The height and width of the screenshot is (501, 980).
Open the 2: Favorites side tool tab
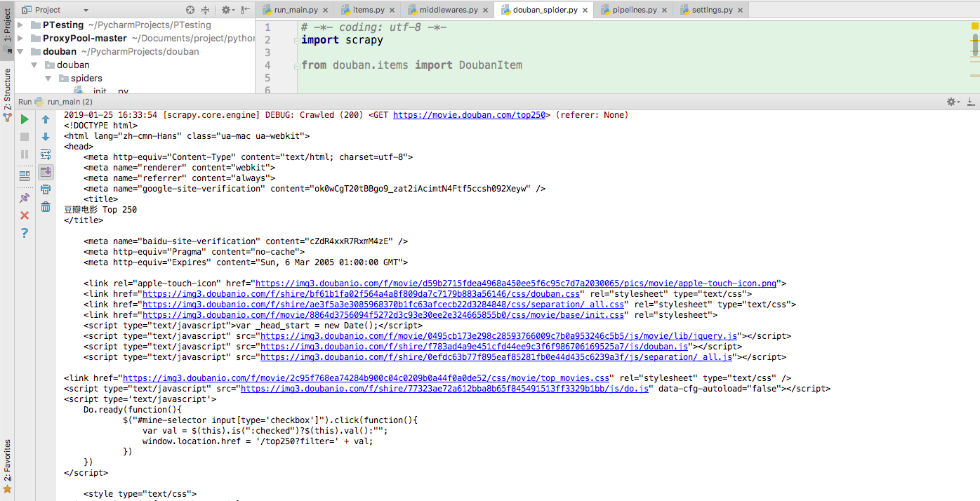click(x=8, y=466)
